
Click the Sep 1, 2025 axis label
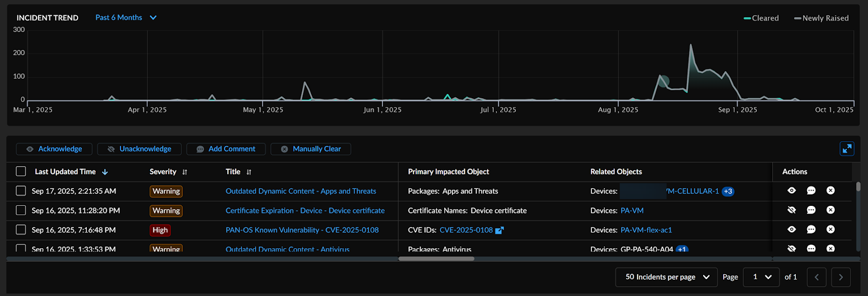point(738,110)
